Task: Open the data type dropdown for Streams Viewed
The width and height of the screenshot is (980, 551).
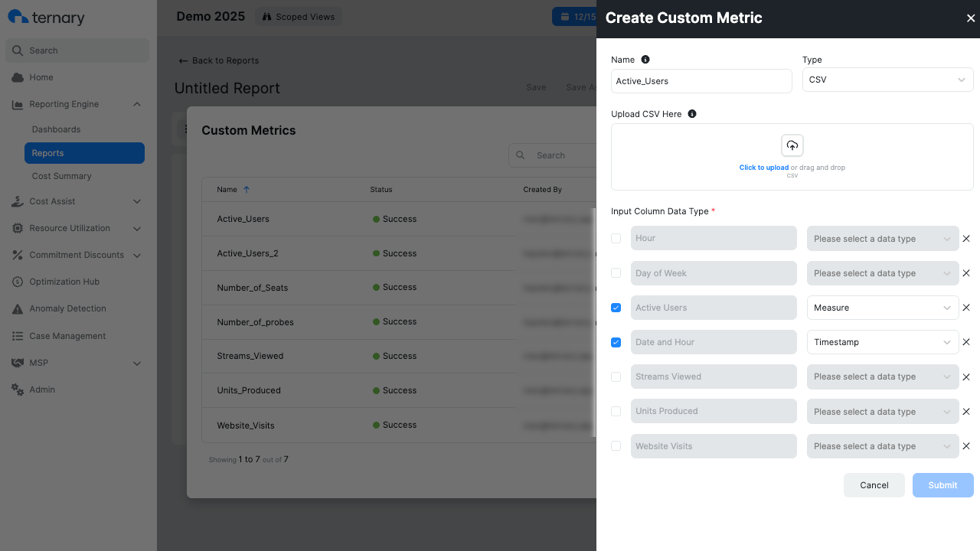Action: pos(882,377)
